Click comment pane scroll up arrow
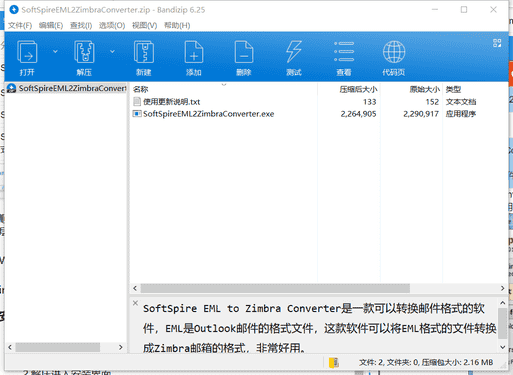513x375 pixels. 503,303
